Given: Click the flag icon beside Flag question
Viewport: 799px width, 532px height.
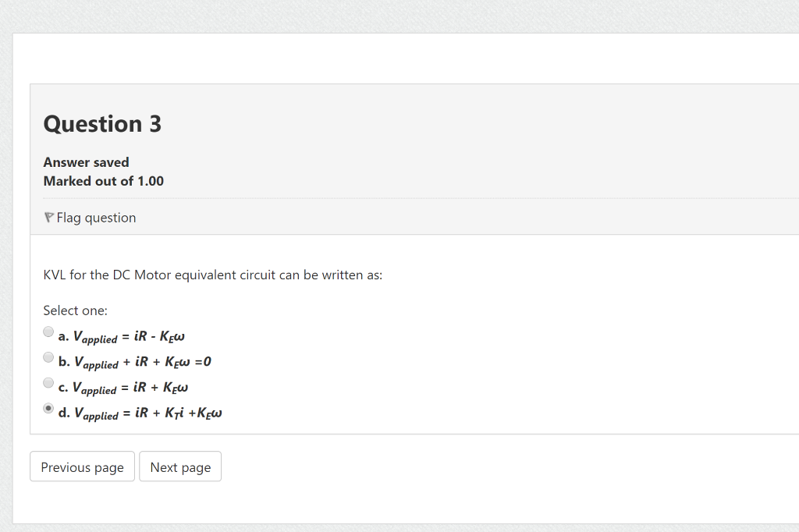Looking at the screenshot, I should [x=48, y=217].
